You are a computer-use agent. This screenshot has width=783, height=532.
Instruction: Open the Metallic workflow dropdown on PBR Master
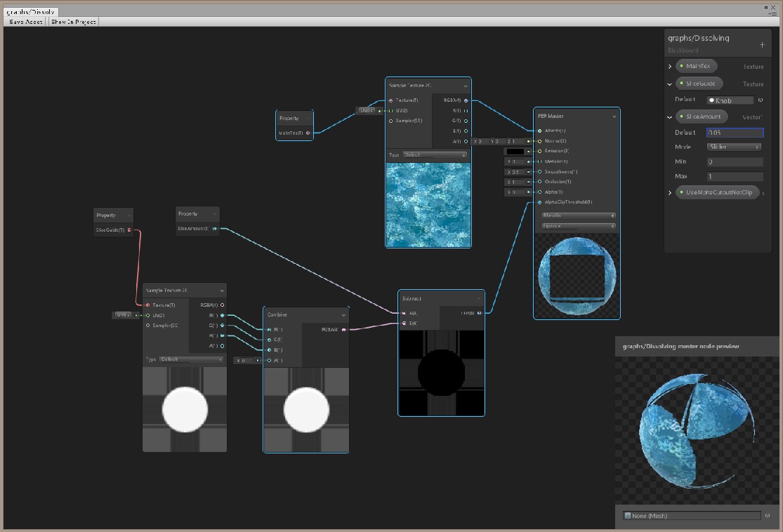pos(577,215)
